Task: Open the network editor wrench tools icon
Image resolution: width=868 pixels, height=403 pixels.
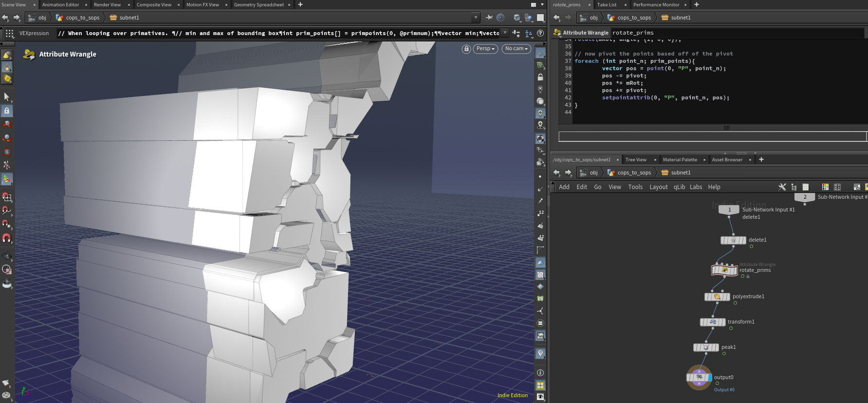Action: click(x=782, y=187)
